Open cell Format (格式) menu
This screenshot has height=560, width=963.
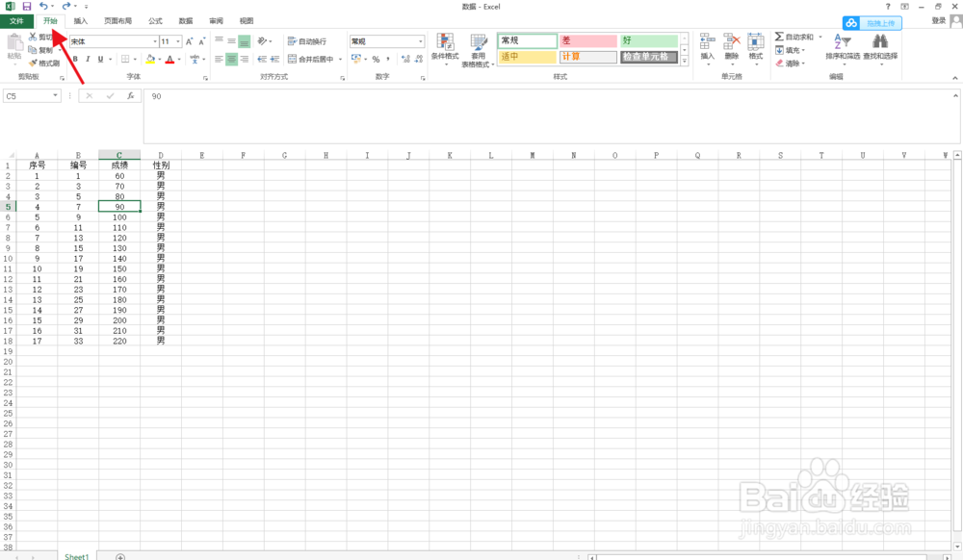755,49
